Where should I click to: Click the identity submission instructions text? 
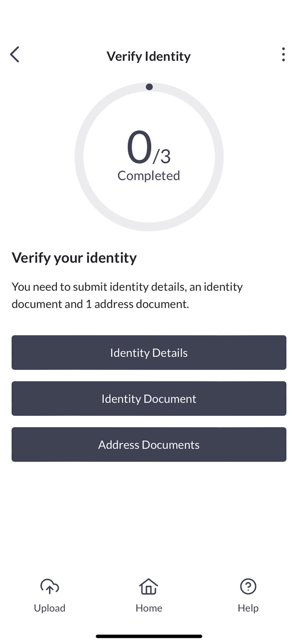[127, 295]
